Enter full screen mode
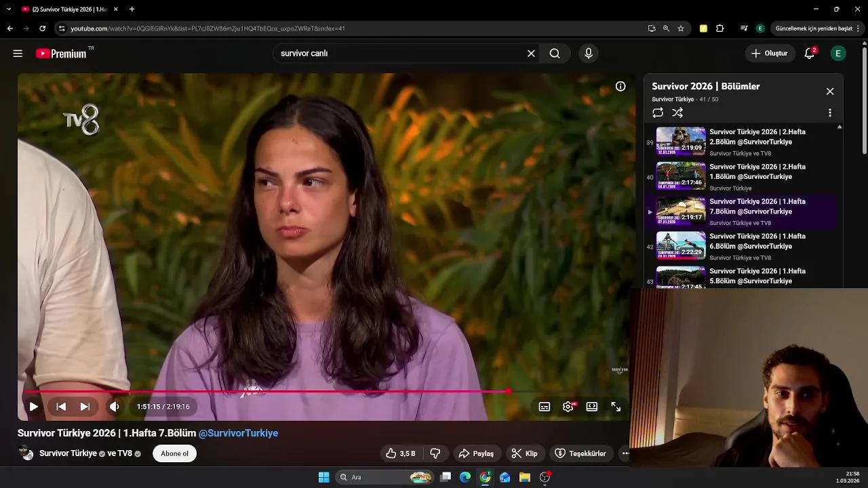The height and width of the screenshot is (488, 868). 616,407
